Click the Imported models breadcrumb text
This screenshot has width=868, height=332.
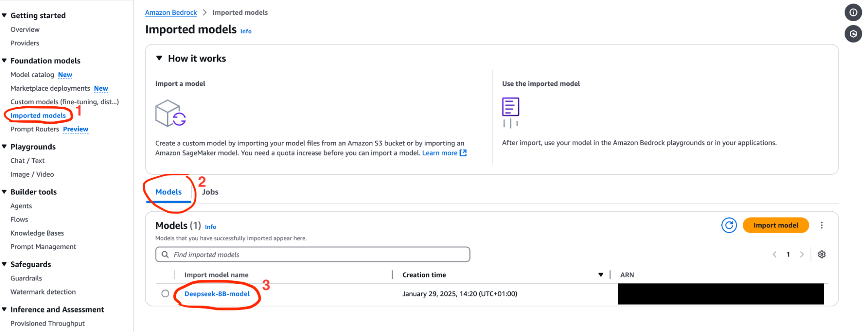point(240,13)
